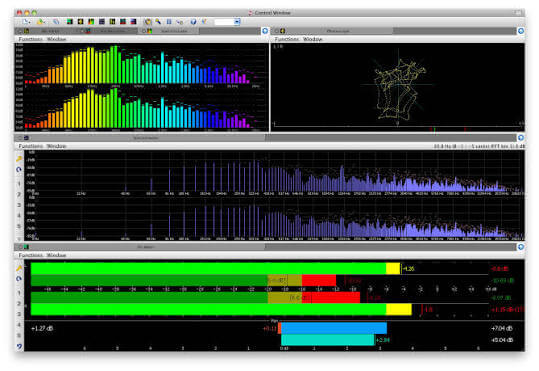Select preset 5 beside the spectrum analyzer

19,227
